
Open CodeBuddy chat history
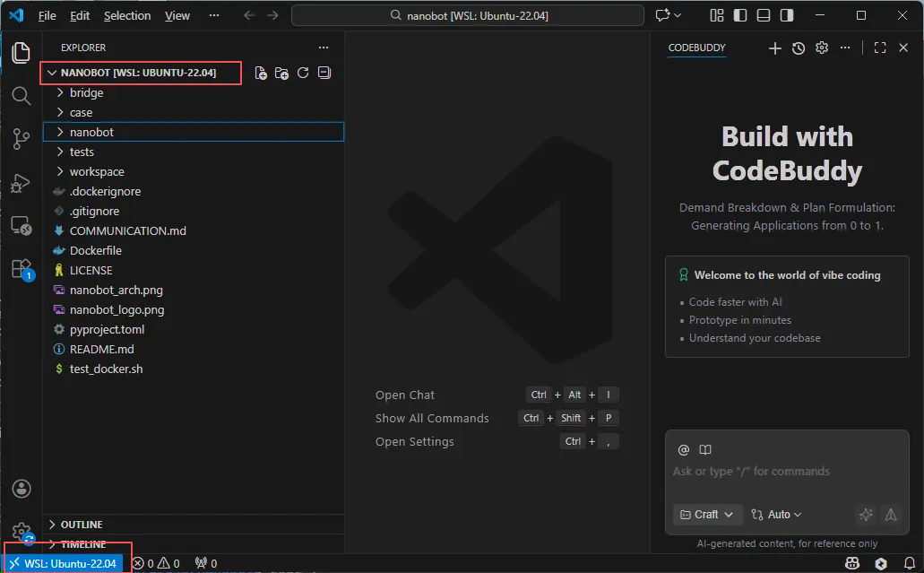[x=799, y=48]
